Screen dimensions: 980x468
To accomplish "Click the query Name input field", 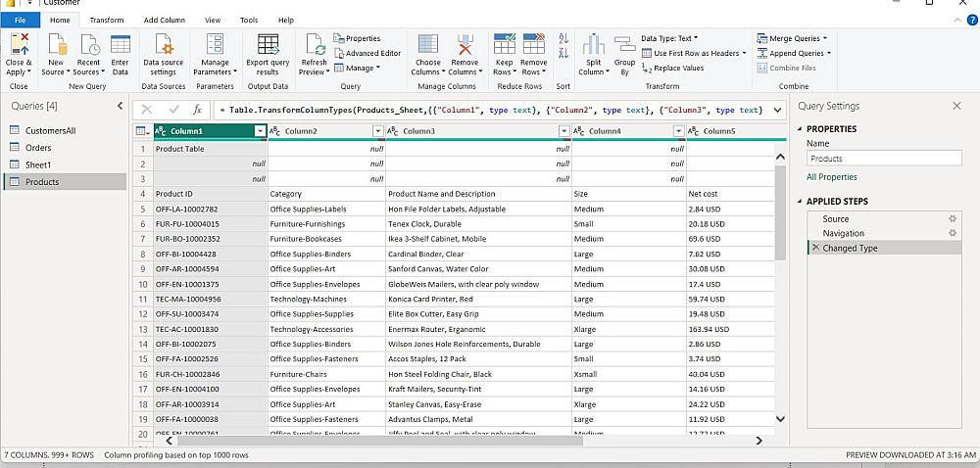I will click(x=883, y=158).
